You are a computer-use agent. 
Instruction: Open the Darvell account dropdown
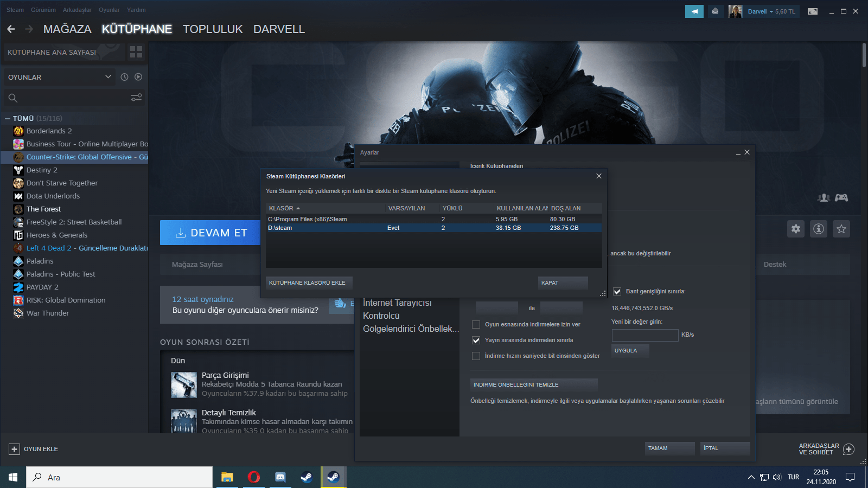[x=771, y=11]
